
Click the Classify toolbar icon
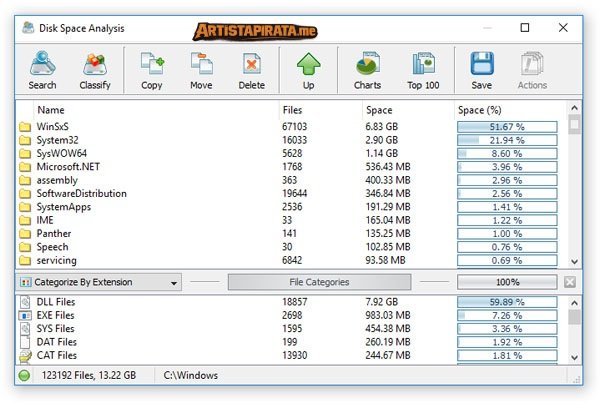(x=95, y=70)
